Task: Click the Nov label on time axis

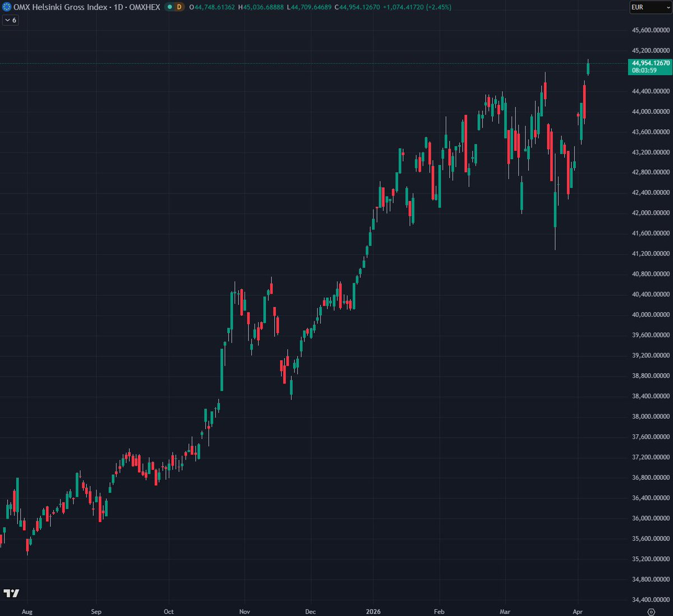Action: click(245, 612)
